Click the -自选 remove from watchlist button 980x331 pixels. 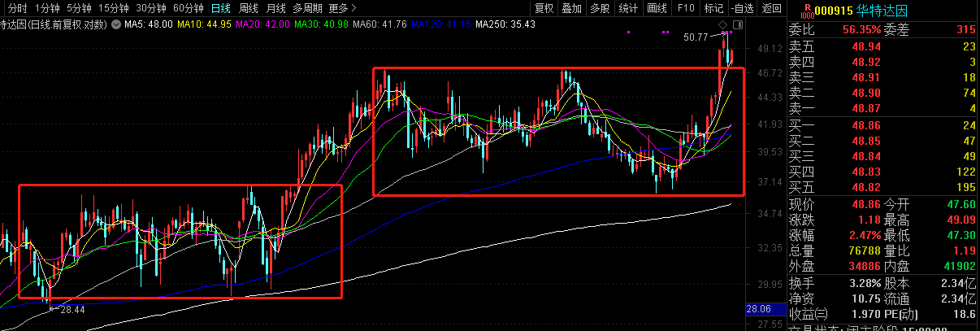pyautogui.click(x=743, y=8)
